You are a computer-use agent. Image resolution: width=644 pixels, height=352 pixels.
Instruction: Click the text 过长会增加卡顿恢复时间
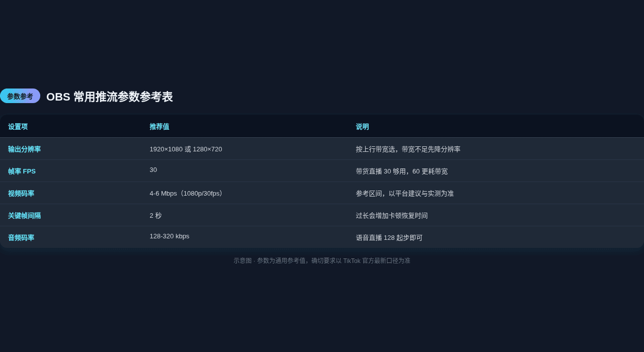point(391,216)
